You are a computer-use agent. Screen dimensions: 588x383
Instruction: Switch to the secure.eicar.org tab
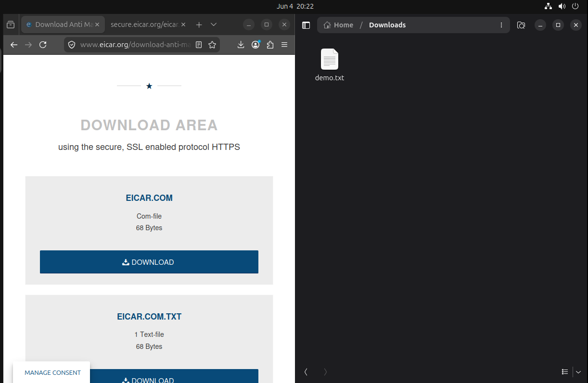148,25
